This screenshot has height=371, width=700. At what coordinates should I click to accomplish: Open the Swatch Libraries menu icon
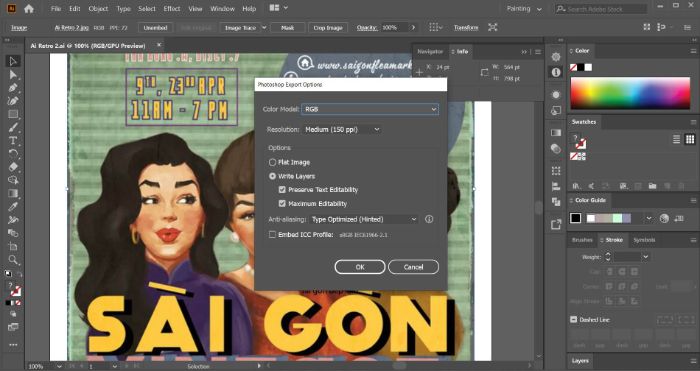pos(576,186)
